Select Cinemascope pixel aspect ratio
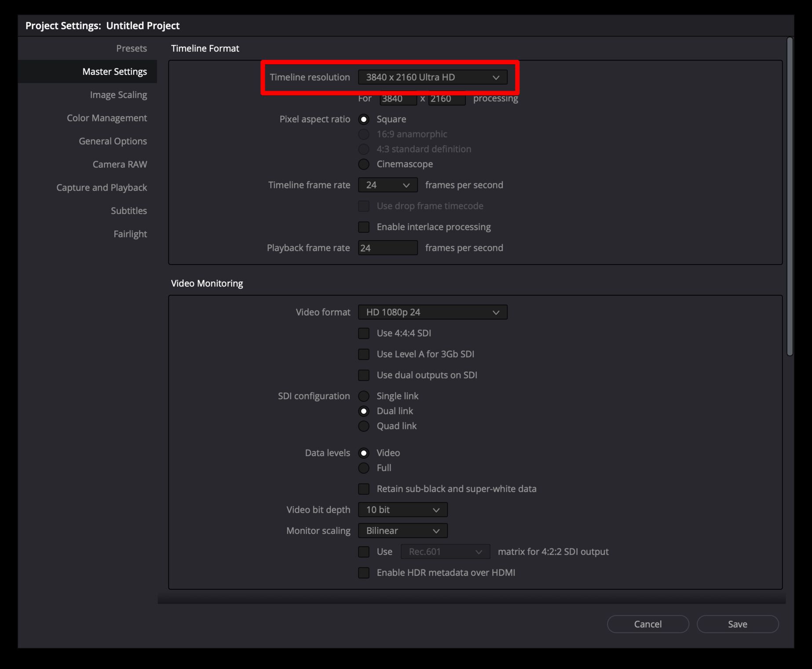 click(x=364, y=164)
